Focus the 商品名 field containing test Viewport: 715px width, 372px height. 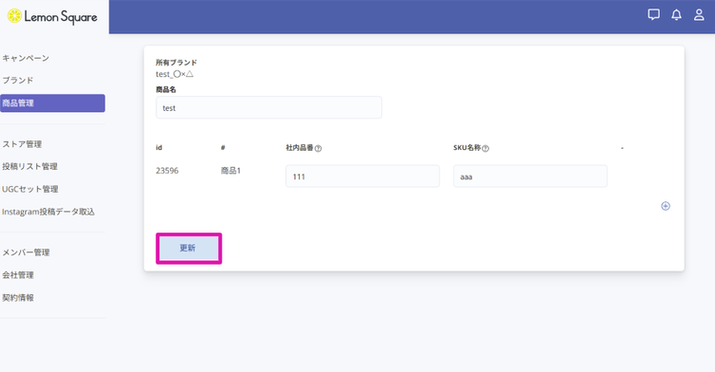click(269, 108)
